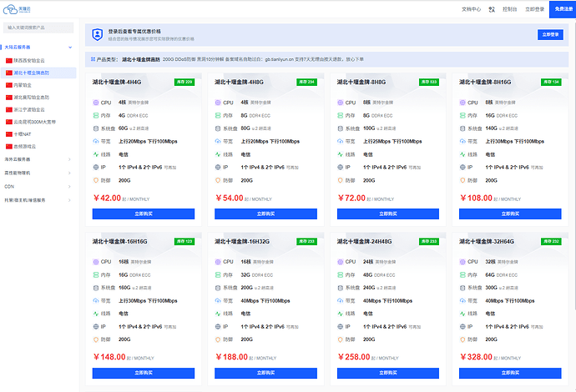
Task: Click the line pulse icon in 32H64G card
Action: pyautogui.click(x=462, y=314)
